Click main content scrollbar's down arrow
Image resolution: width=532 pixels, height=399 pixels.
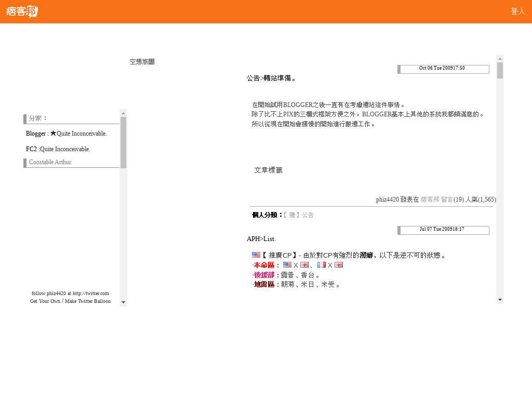[500, 300]
